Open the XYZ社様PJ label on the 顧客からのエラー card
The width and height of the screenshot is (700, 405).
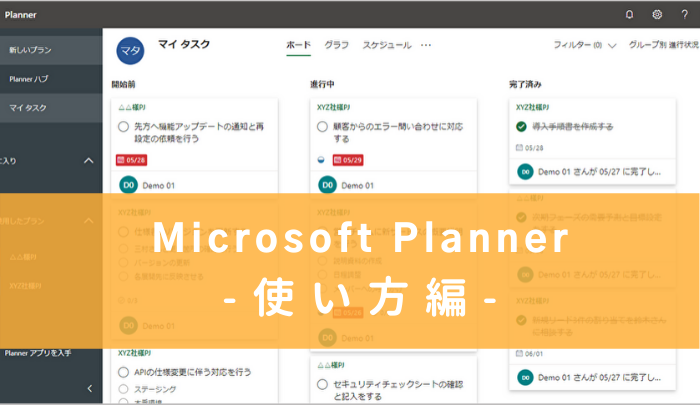click(333, 107)
